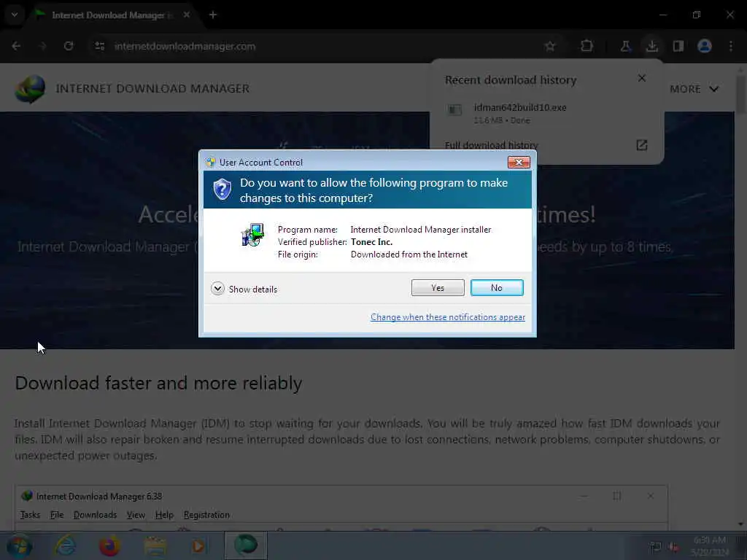Click the taskbar clock

[x=709, y=545]
